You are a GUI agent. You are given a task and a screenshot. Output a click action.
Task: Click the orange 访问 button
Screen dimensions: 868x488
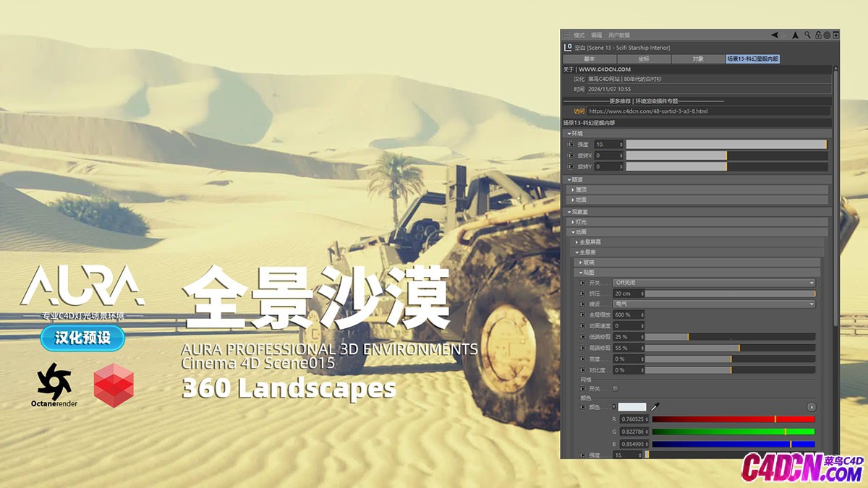[x=579, y=111]
